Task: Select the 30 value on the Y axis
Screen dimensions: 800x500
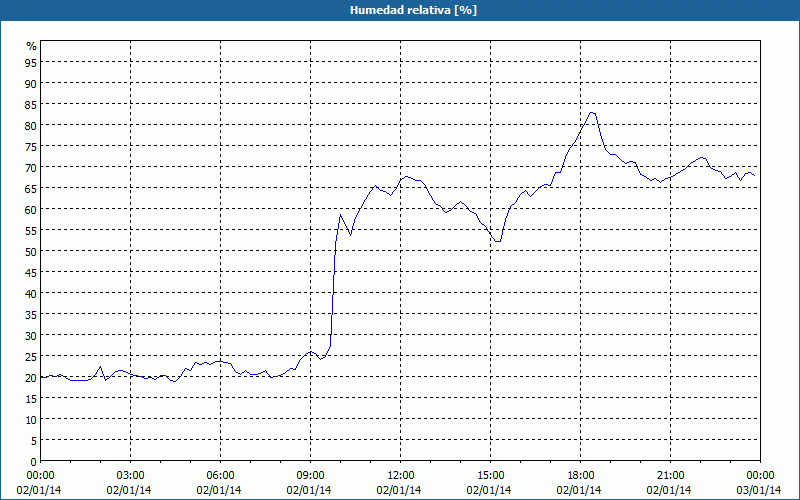Action: click(x=31, y=335)
